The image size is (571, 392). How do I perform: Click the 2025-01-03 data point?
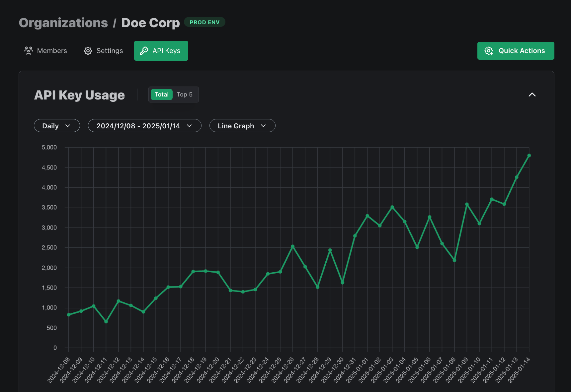pos(392,207)
